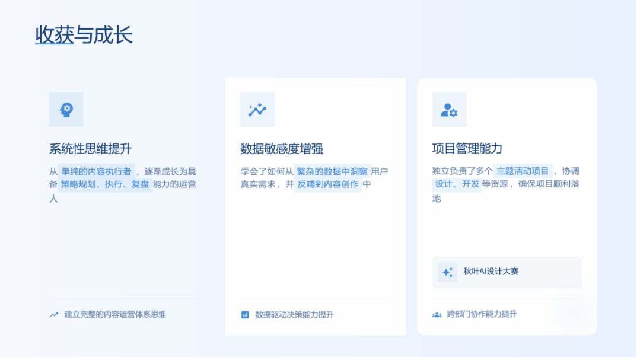Click the 数据敏感度增强 card heading
This screenshot has width=640, height=364.
point(282,148)
